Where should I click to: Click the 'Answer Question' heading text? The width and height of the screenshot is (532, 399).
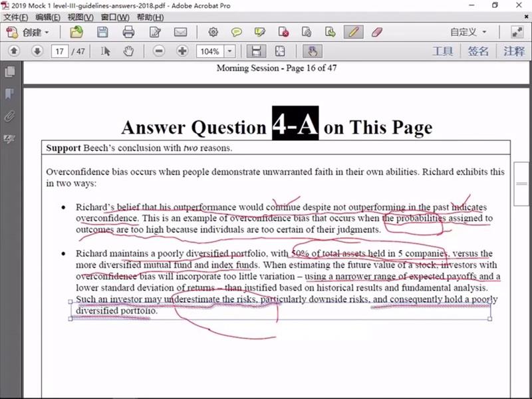coord(194,128)
